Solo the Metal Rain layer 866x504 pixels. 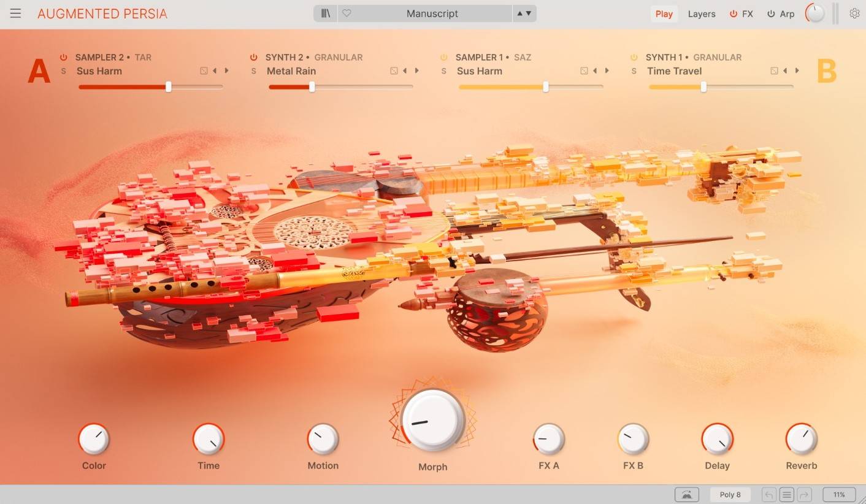(x=253, y=71)
